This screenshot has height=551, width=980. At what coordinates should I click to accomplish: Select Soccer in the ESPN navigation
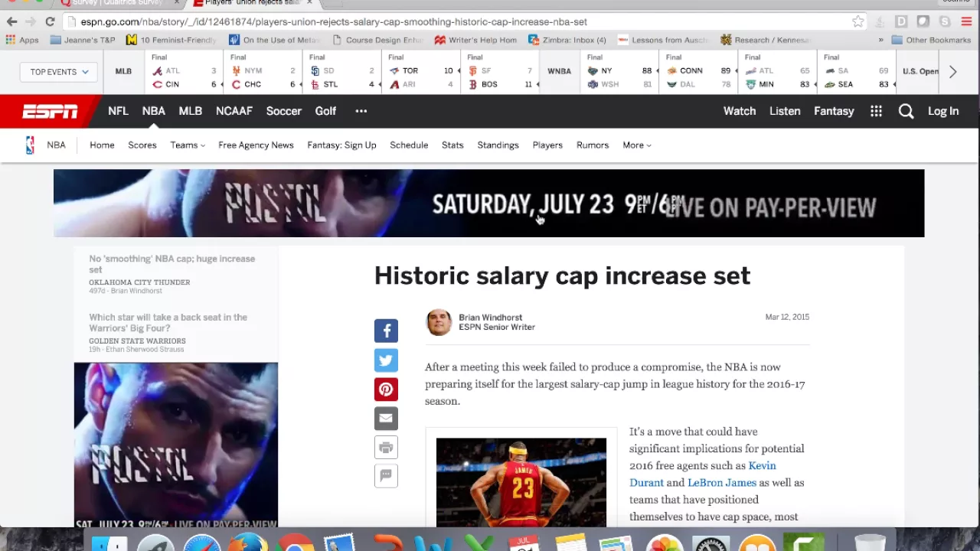(x=284, y=111)
